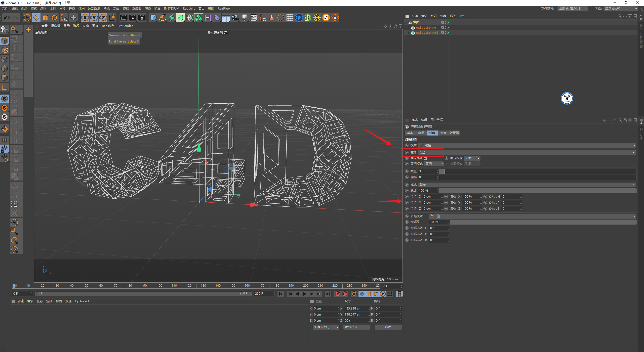Add a Camera object
Screen dimensions: 644x352
coord(235,18)
